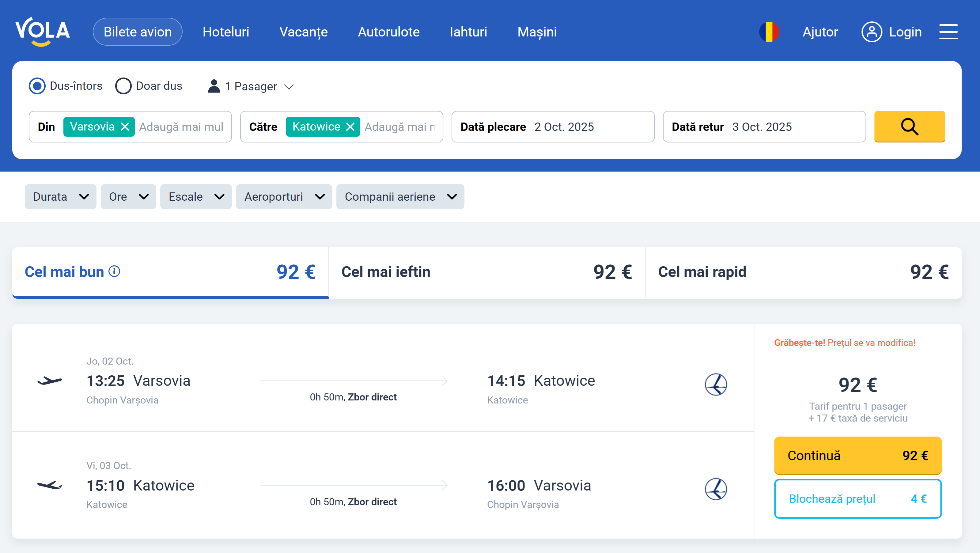Image resolution: width=980 pixels, height=553 pixels.
Task: Click departure time 15:10 Katowice
Action: click(140, 485)
